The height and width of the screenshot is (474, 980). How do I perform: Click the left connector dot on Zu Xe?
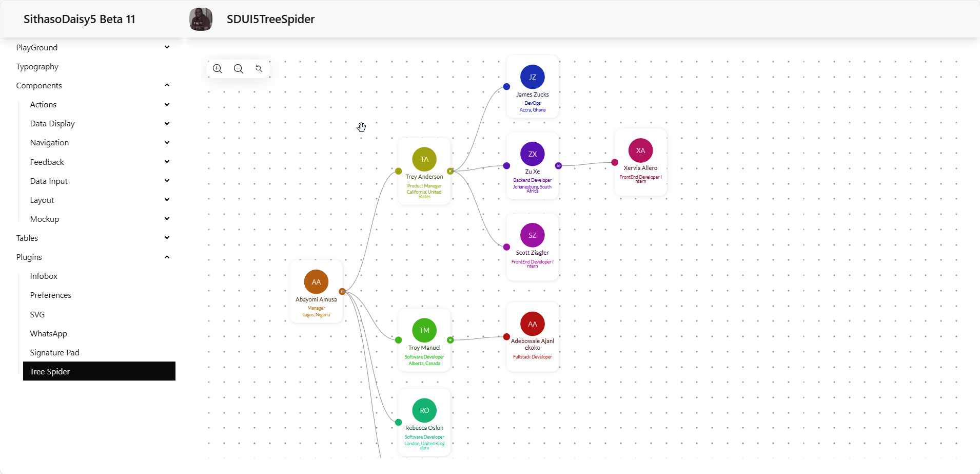click(x=506, y=165)
